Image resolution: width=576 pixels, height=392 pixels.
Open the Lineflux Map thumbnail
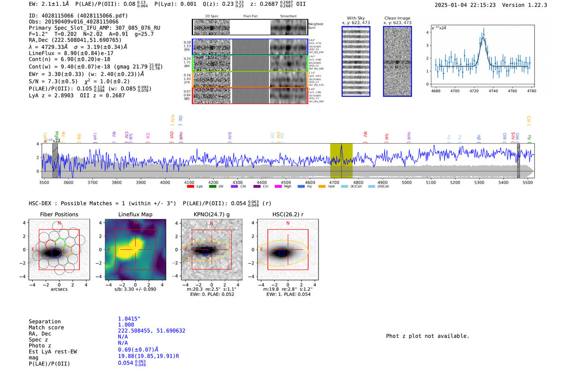pyautogui.click(x=135, y=250)
